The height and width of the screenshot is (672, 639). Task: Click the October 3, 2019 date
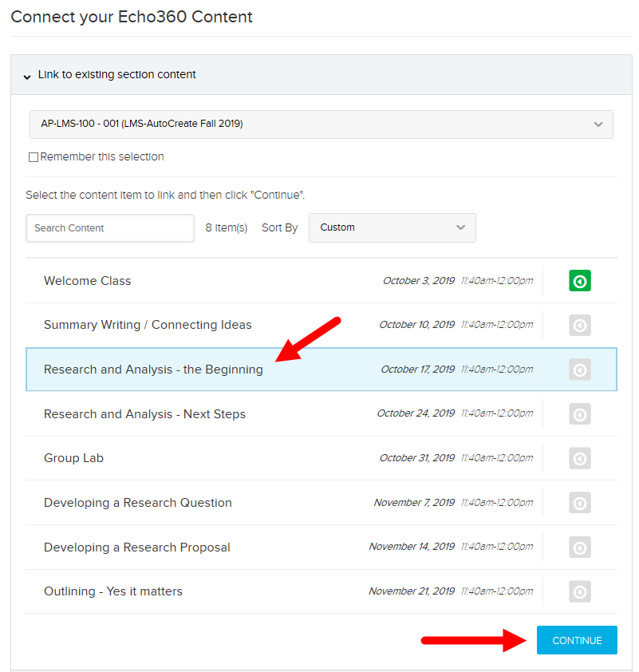[419, 281]
